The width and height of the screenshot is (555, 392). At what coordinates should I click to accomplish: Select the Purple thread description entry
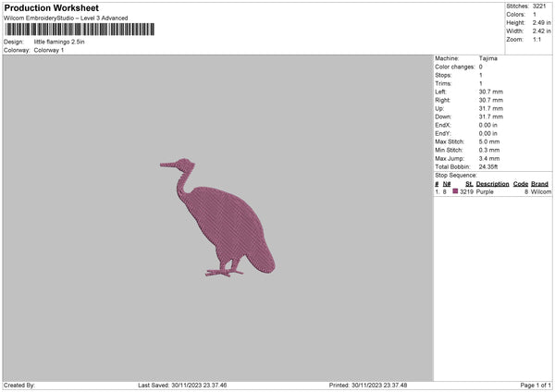click(x=486, y=191)
